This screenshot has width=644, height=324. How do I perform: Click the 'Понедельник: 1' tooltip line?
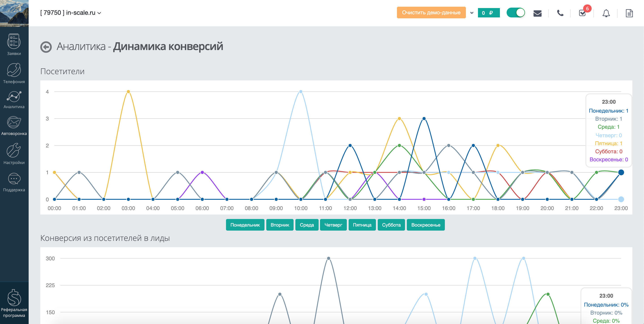(608, 111)
